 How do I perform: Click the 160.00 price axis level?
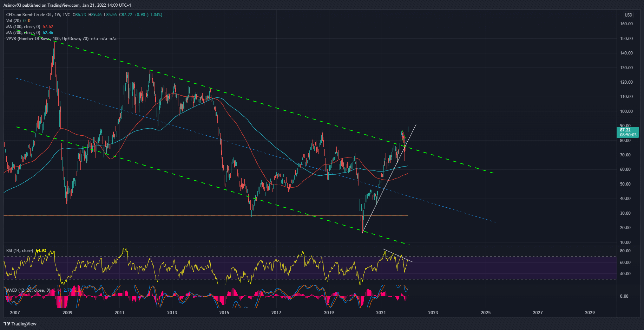[x=626, y=24]
